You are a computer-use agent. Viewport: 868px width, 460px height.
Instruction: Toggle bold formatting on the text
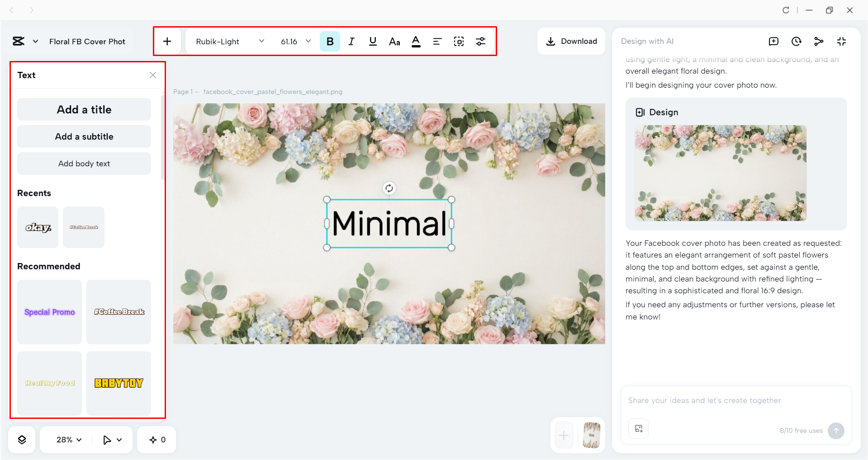tap(330, 41)
